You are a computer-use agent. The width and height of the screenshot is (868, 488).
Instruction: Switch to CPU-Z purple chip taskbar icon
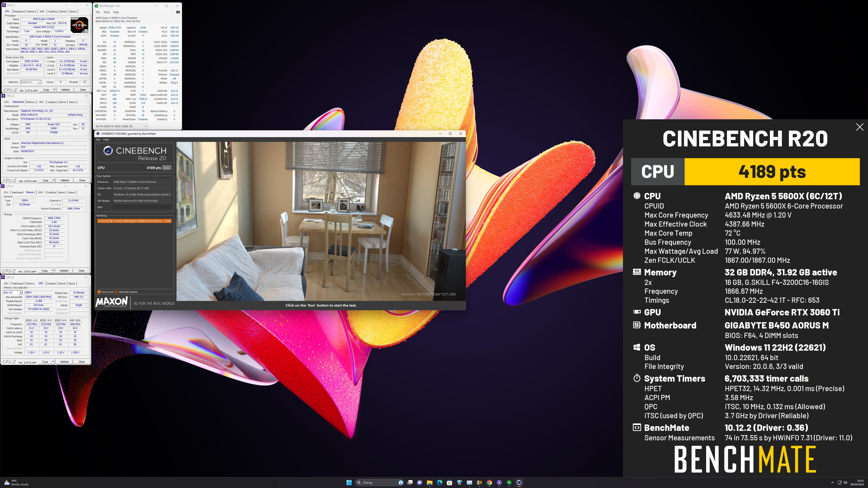[x=499, y=482]
